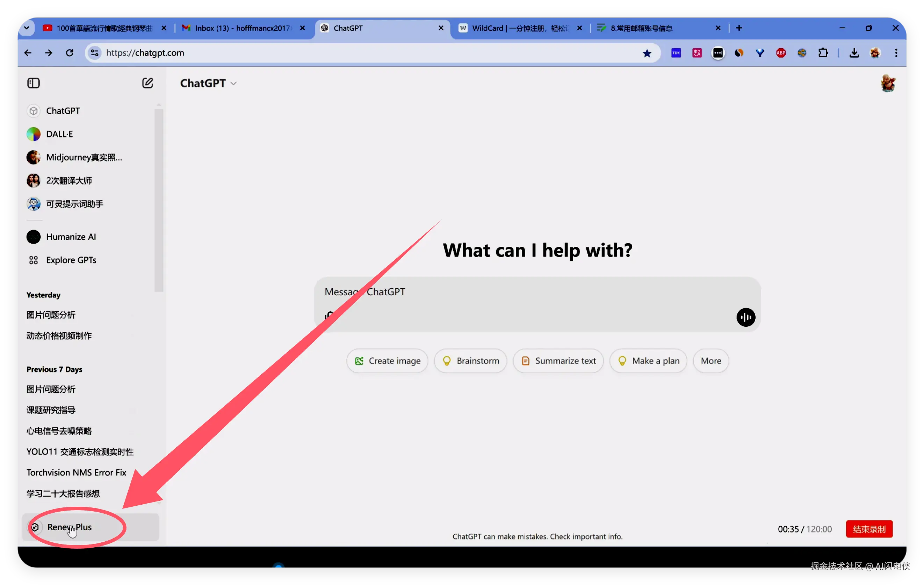Reload the ChatGPT page

[x=70, y=53]
